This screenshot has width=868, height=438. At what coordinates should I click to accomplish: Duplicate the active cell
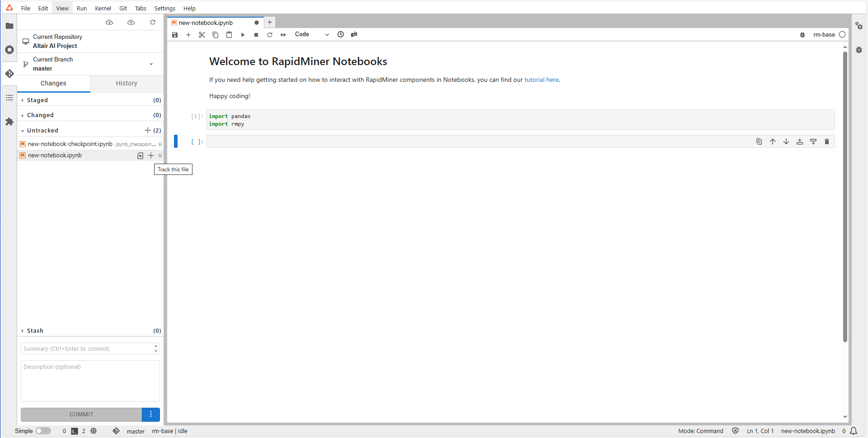point(759,141)
